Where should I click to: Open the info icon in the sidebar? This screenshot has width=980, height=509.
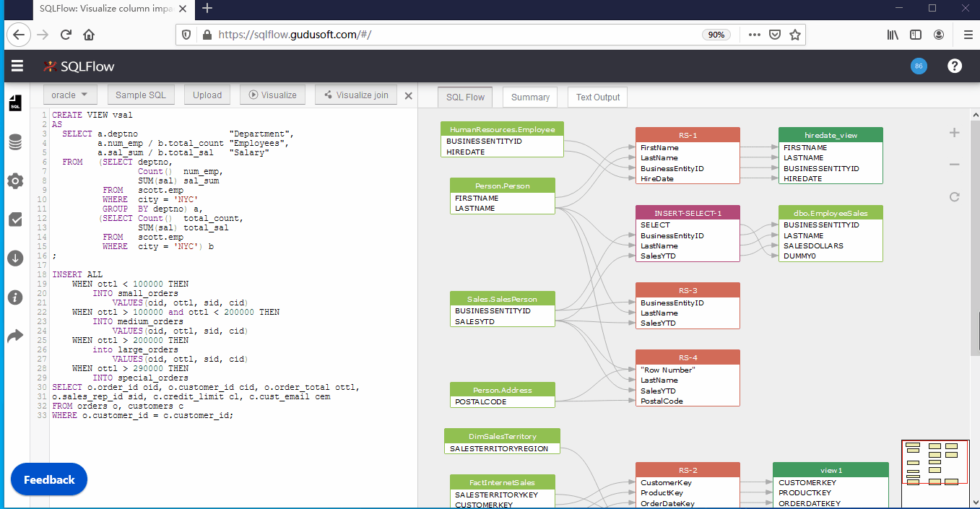14,297
